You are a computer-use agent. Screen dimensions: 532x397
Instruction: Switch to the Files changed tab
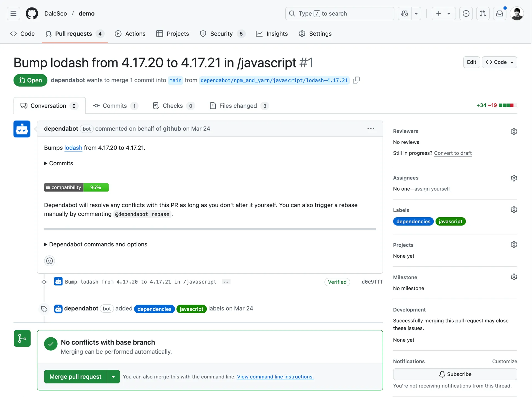[238, 106]
